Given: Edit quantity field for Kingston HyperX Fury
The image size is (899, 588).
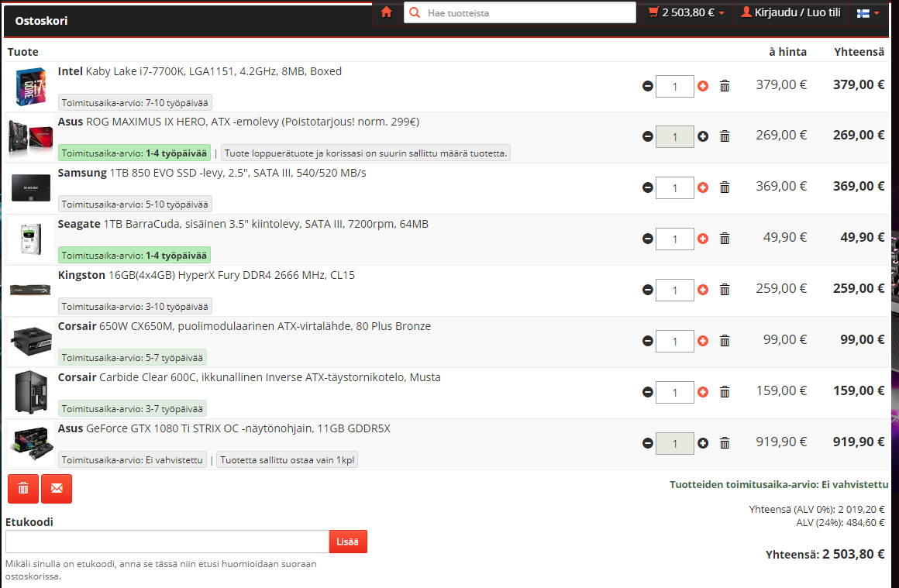Looking at the screenshot, I should pos(675,290).
